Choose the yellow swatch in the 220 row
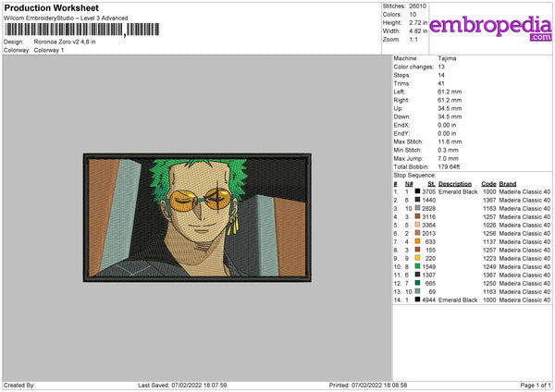Viewport: 555px width, 392px height. coord(417,258)
